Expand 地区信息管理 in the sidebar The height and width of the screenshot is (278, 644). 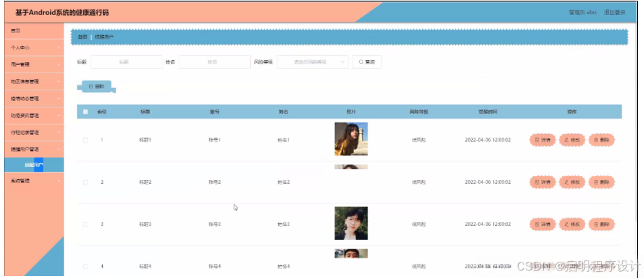pyautogui.click(x=34, y=81)
